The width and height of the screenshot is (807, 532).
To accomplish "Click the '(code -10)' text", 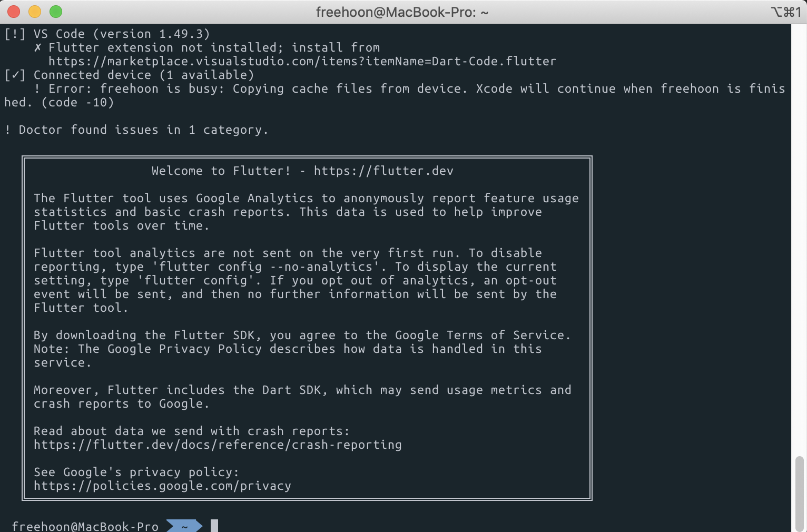I will point(77,103).
